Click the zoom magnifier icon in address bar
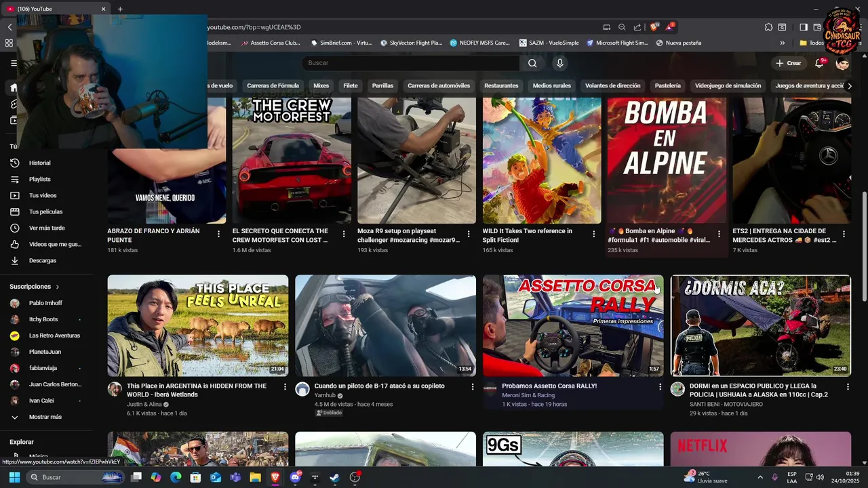The height and width of the screenshot is (488, 868). tap(622, 27)
